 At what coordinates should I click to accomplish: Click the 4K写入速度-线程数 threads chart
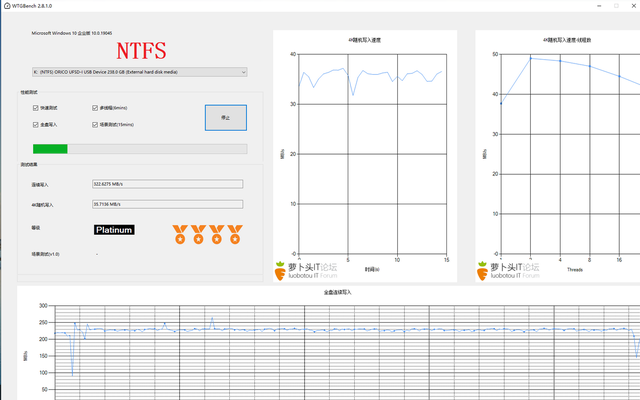558,156
